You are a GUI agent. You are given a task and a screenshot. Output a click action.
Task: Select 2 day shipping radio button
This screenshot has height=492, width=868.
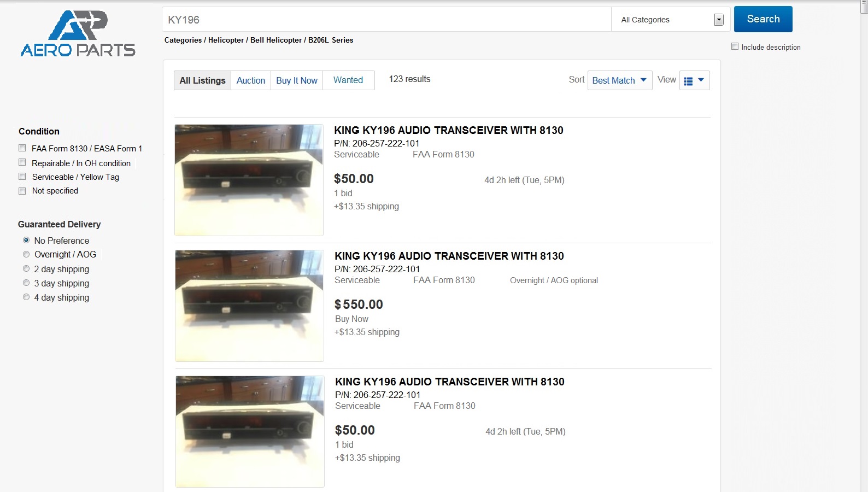(26, 268)
